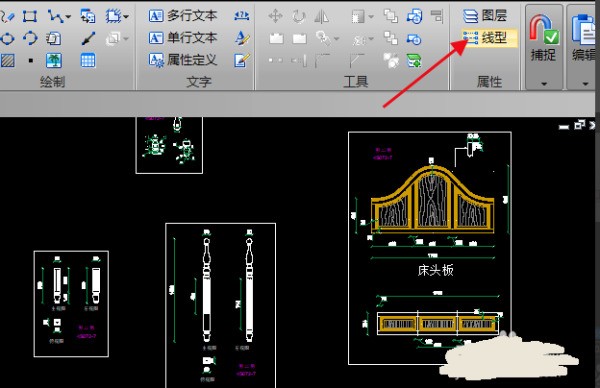600x388 pixels.
Task: Select the point draw tool
Action: [31, 60]
